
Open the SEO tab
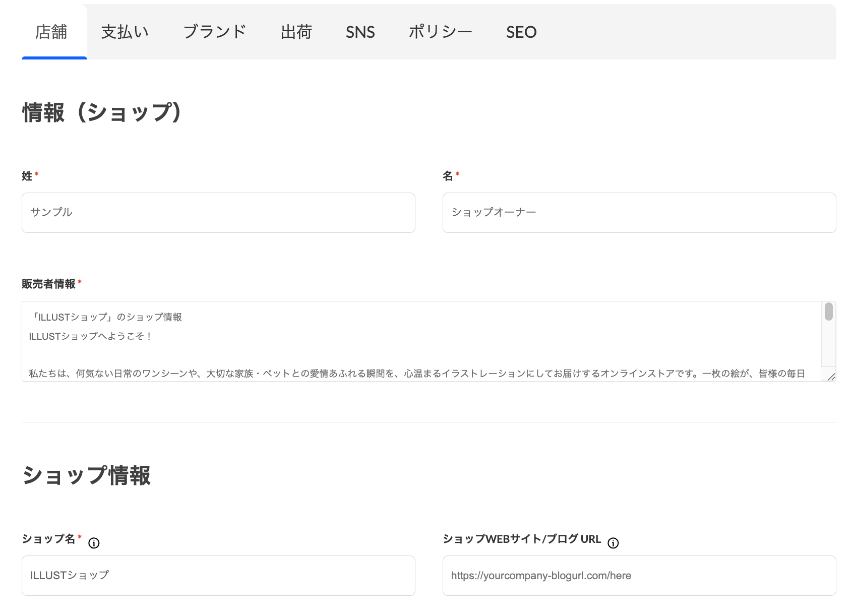[521, 32]
